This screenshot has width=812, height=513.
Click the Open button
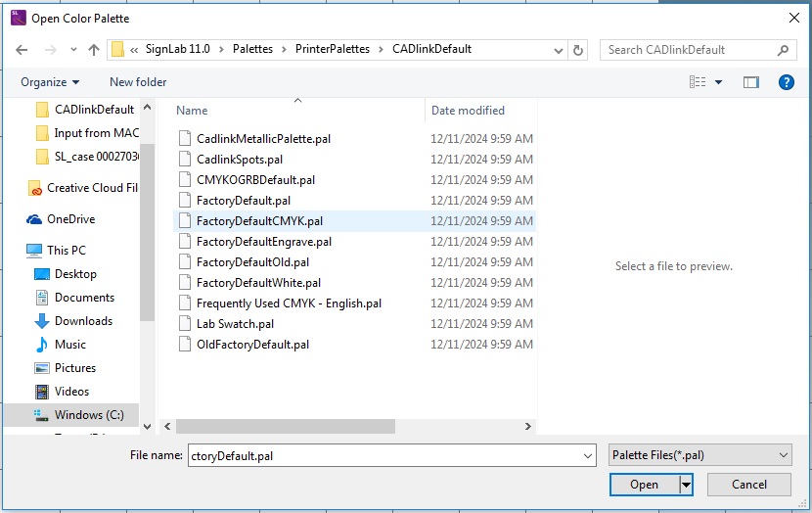point(645,485)
